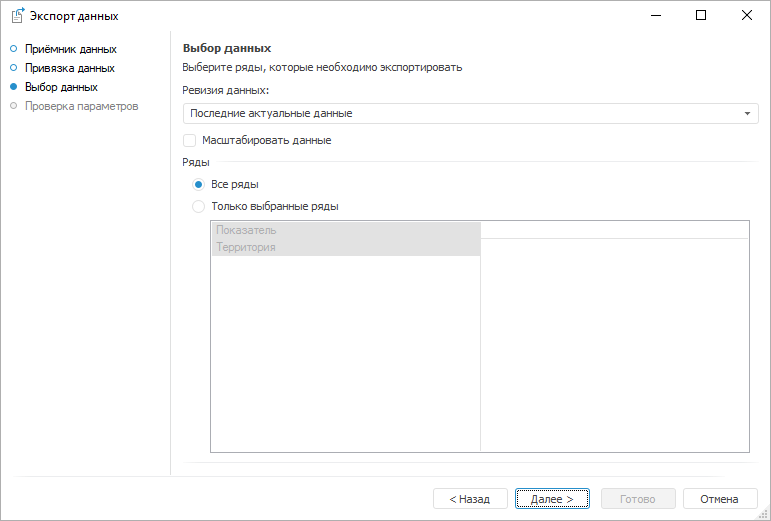Click the 'Выбор данных' active step bullet
Screen dimensions: 771x521
pos(13,87)
